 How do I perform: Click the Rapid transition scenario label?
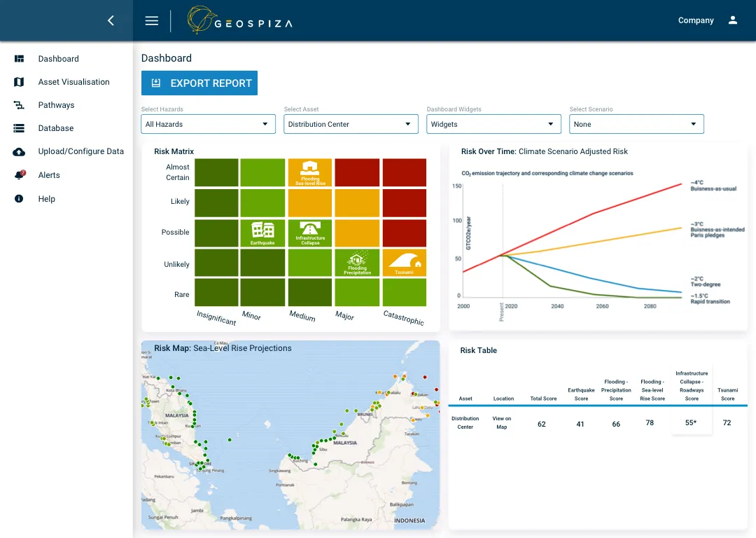click(x=710, y=298)
